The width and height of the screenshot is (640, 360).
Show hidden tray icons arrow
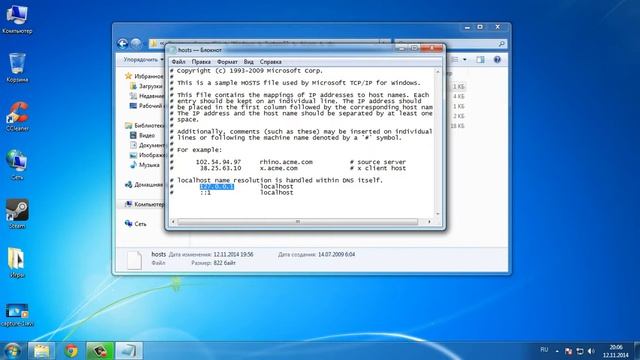click(x=557, y=351)
